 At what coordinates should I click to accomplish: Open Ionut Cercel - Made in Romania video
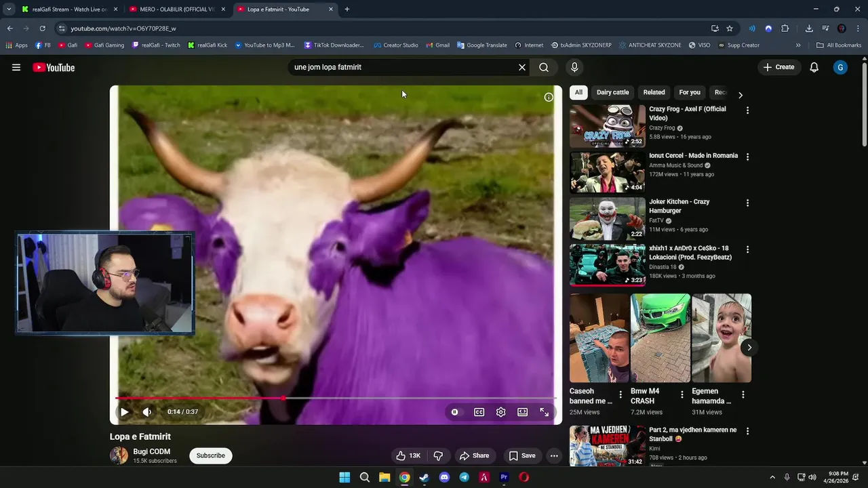click(693, 155)
